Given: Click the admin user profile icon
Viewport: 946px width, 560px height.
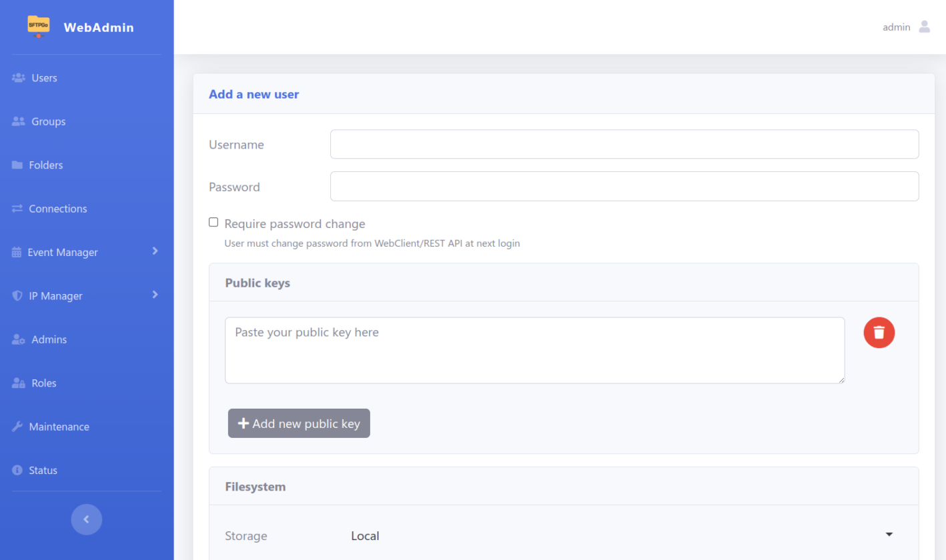Looking at the screenshot, I should [x=925, y=27].
